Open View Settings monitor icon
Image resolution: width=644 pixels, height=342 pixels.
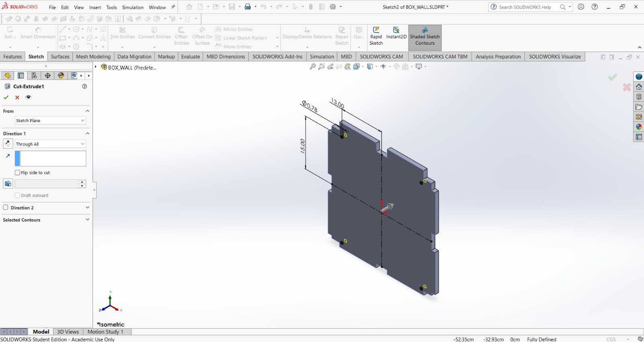tap(419, 66)
